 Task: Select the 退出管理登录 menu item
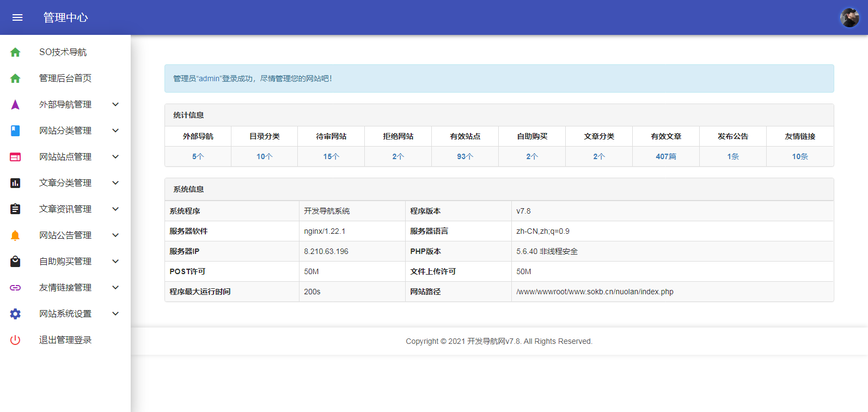[x=65, y=340]
